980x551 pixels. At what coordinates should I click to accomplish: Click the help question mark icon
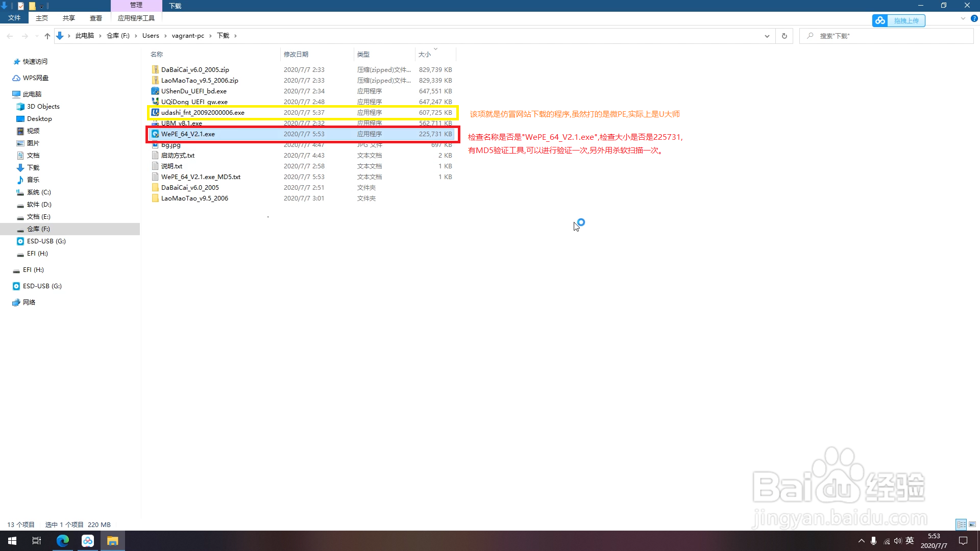click(974, 18)
